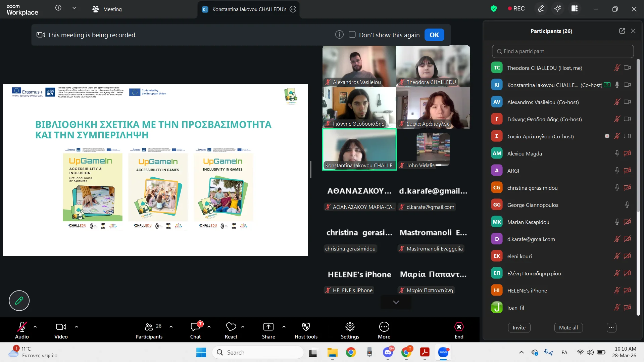Select John Vidalis video thumbnail
The image size is (644, 362).
433,149
